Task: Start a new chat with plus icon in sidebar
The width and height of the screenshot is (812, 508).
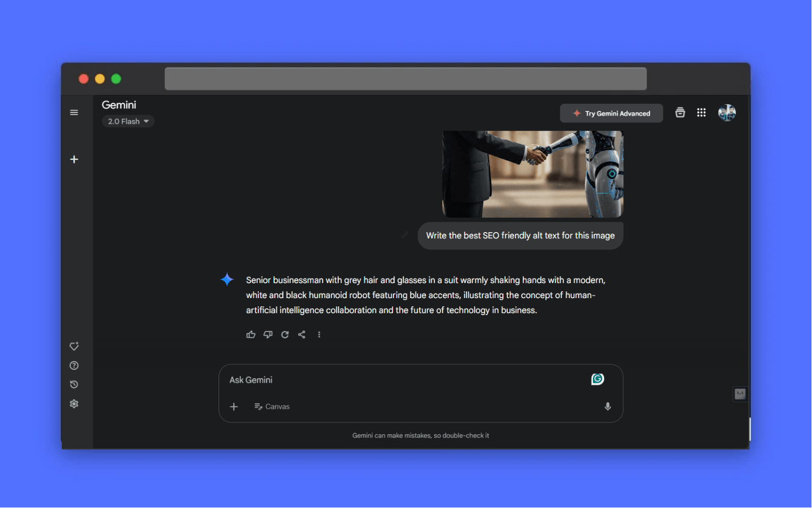Action: coord(74,159)
